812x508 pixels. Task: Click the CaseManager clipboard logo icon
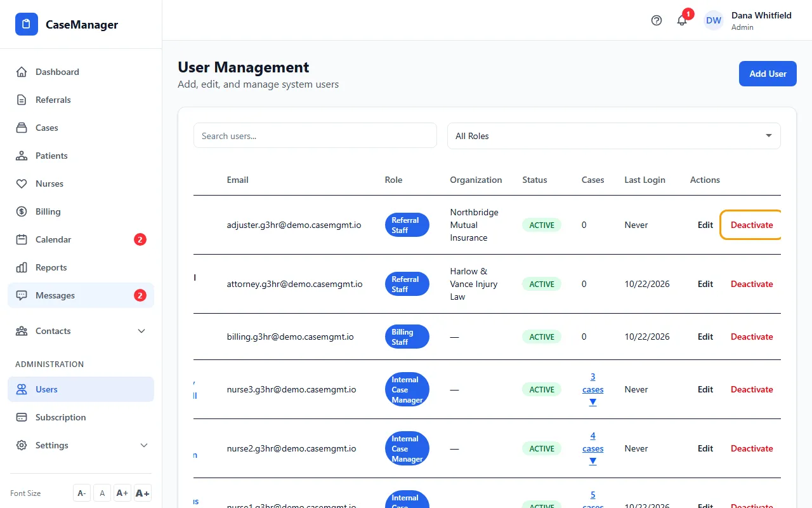pyautogui.click(x=27, y=24)
